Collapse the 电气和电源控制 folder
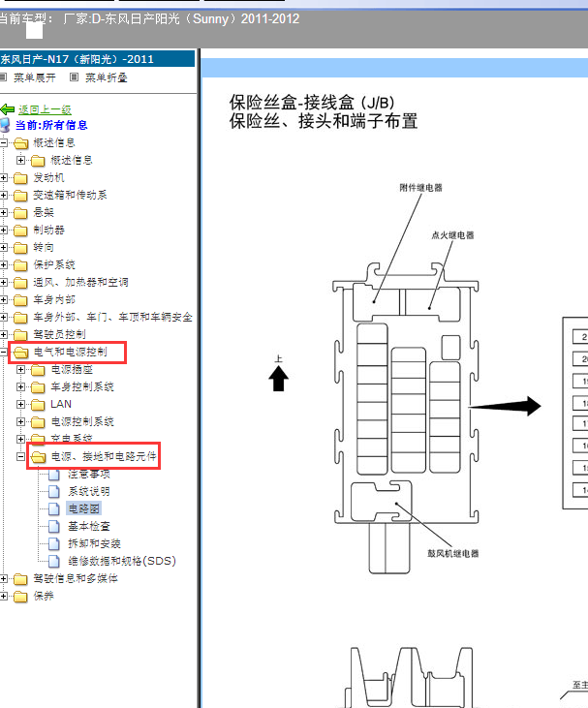Screen dimensions: 588x708 (x=3, y=352)
